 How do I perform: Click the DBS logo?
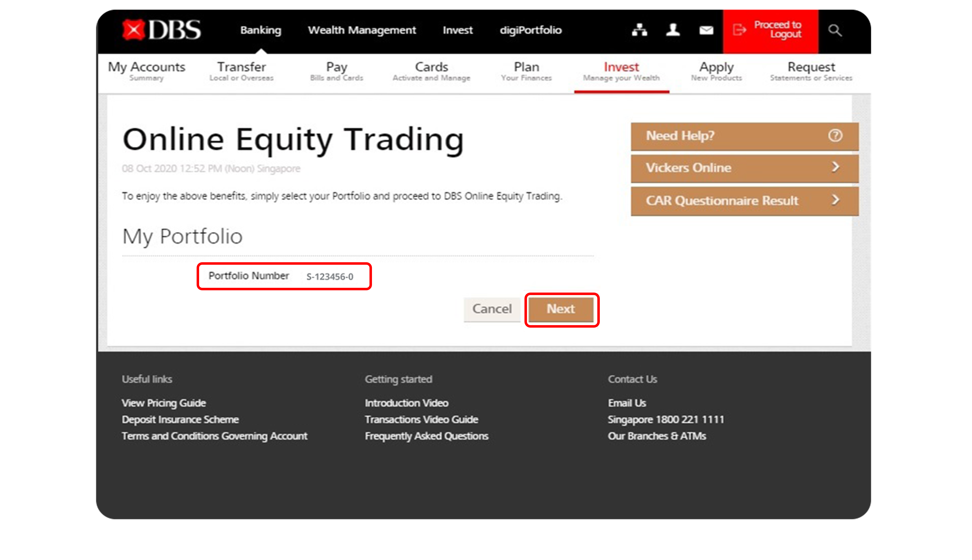click(x=162, y=30)
